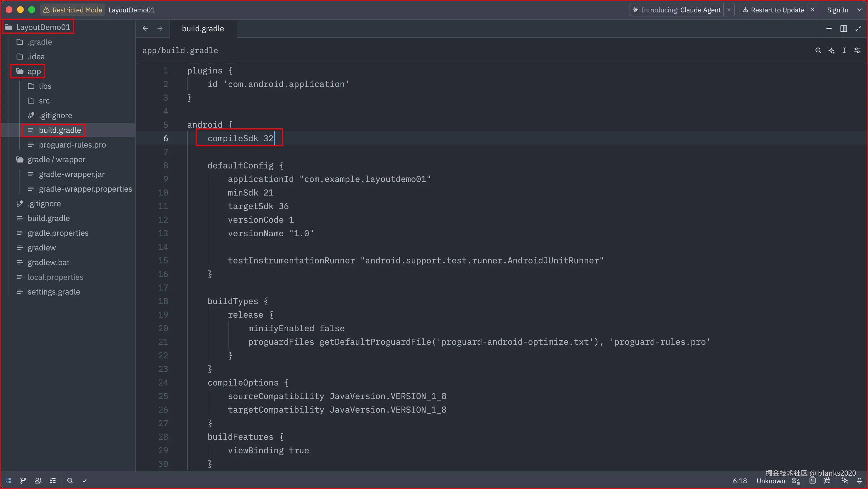Open the LayoutDemo01 project picker in title bar

pyautogui.click(x=131, y=10)
